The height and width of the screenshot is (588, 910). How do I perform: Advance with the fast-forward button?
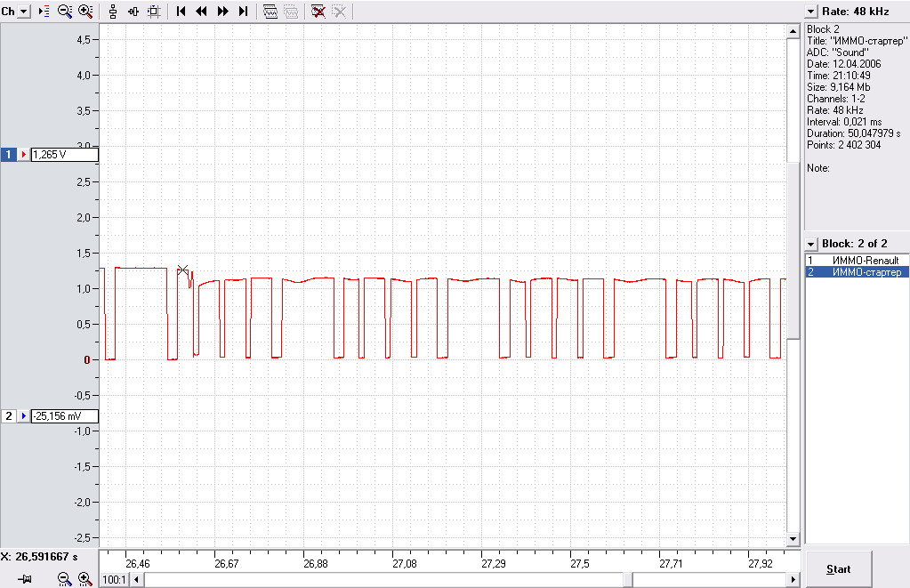(223, 12)
